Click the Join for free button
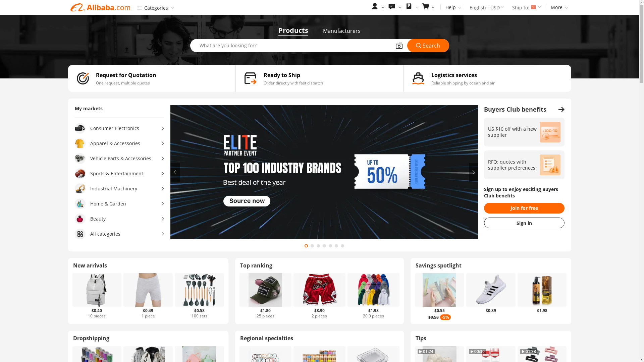 (x=524, y=208)
